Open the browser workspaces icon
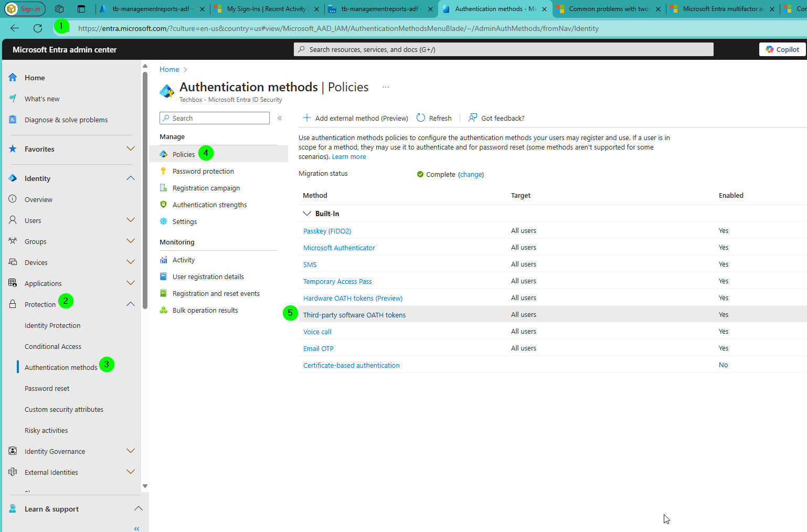Viewport: 807px width, 532px height. (x=59, y=9)
